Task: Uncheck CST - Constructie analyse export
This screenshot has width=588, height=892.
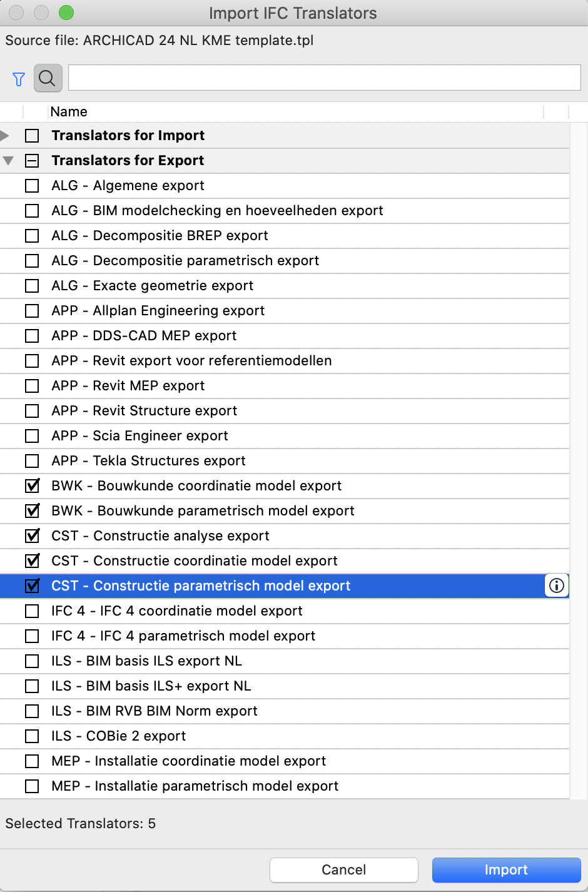Action: (32, 535)
